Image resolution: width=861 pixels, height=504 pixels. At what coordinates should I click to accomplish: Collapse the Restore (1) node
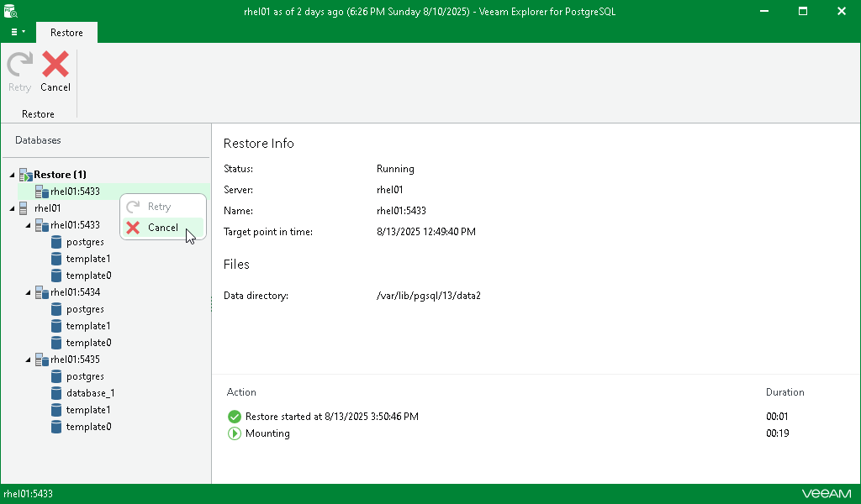coord(11,174)
